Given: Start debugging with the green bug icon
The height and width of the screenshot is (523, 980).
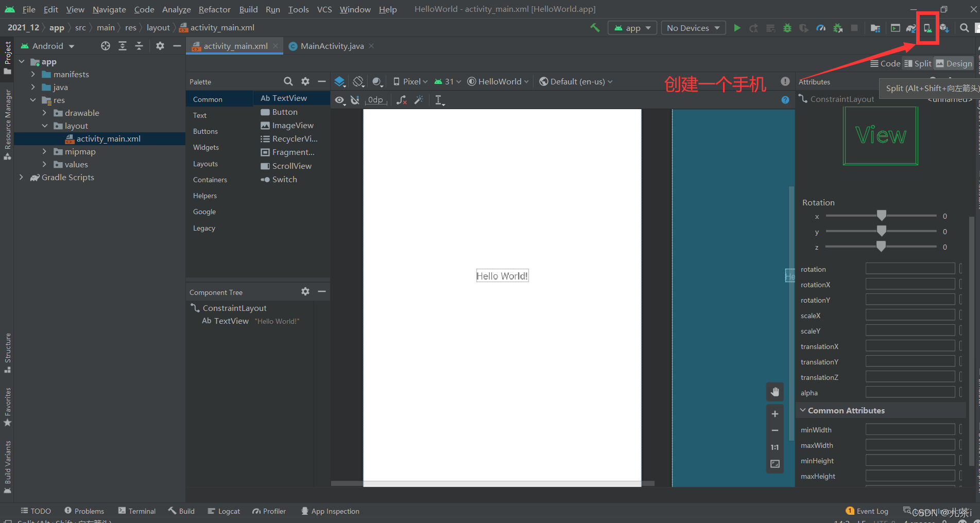Looking at the screenshot, I should pyautogui.click(x=787, y=28).
